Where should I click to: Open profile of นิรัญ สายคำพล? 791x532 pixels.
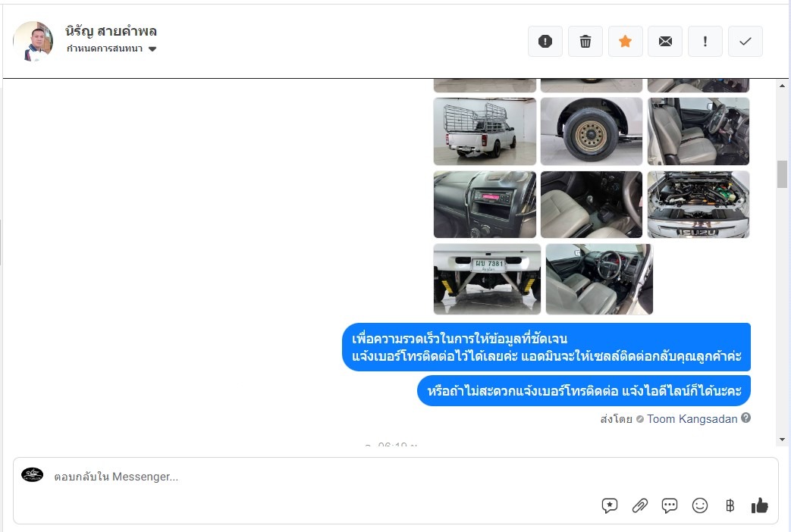111,31
